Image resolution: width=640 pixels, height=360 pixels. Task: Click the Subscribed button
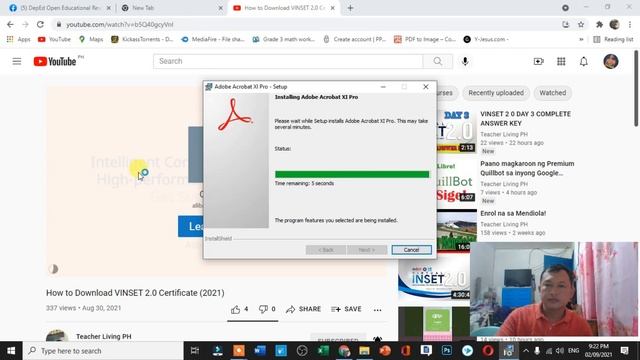pyautogui.click(x=338, y=339)
